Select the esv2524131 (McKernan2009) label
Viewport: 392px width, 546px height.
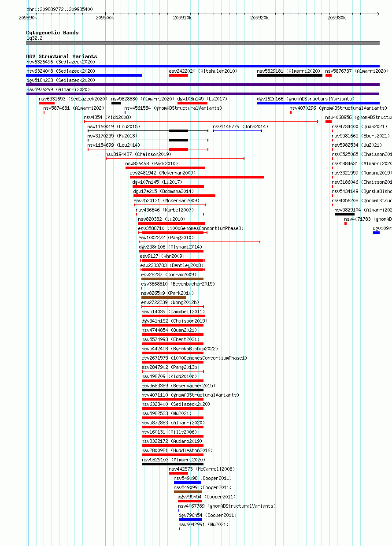166,201
